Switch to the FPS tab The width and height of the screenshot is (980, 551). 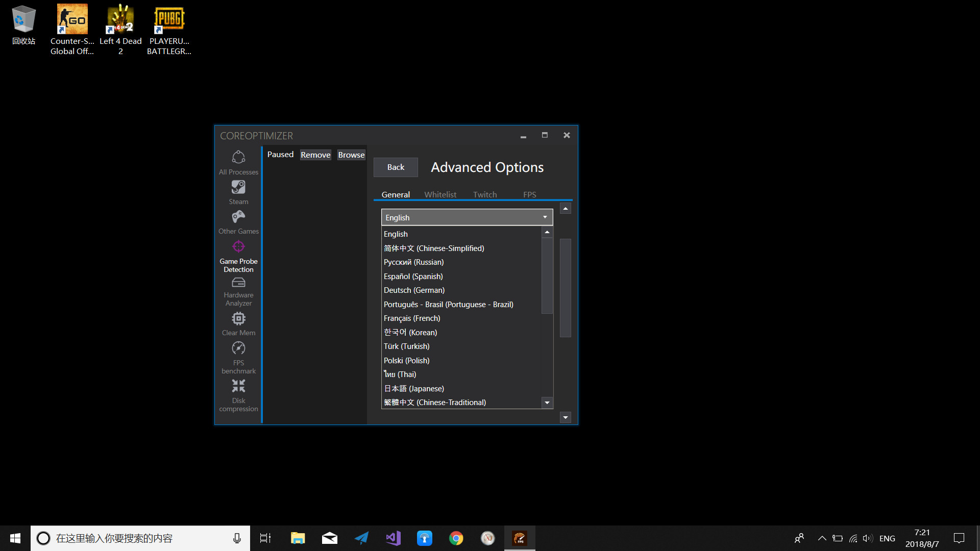[529, 194]
